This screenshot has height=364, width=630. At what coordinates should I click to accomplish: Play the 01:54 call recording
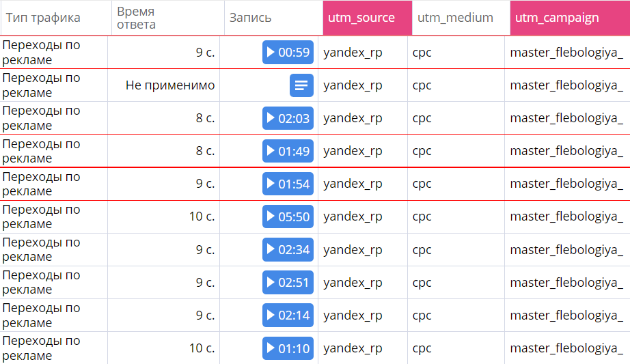[288, 184]
